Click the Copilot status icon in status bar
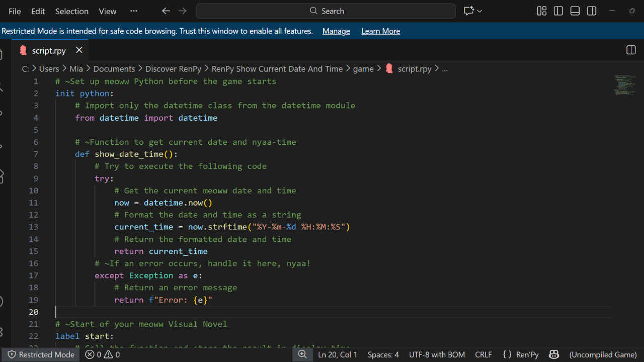The height and width of the screenshot is (362, 644). point(554,354)
